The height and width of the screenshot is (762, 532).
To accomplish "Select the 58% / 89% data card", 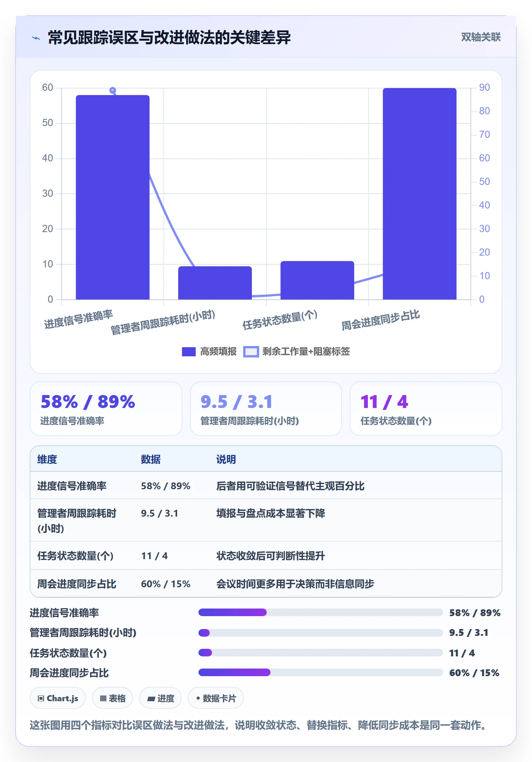I will pyautogui.click(x=106, y=409).
